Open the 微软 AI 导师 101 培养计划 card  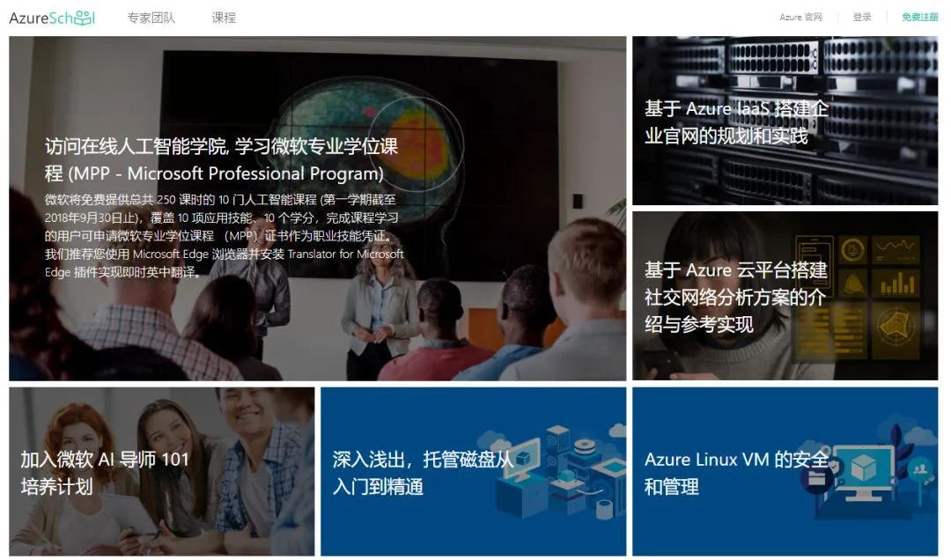coord(161,471)
